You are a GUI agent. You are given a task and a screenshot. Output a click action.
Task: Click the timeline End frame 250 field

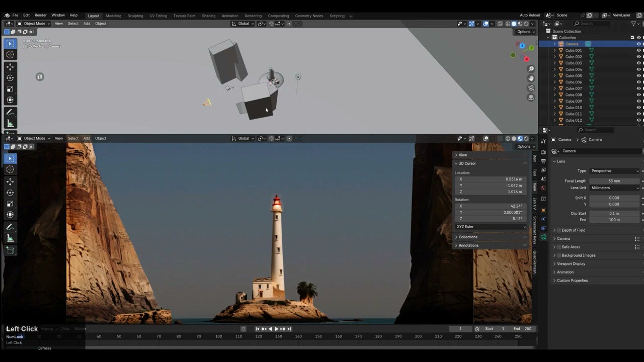[523, 329]
